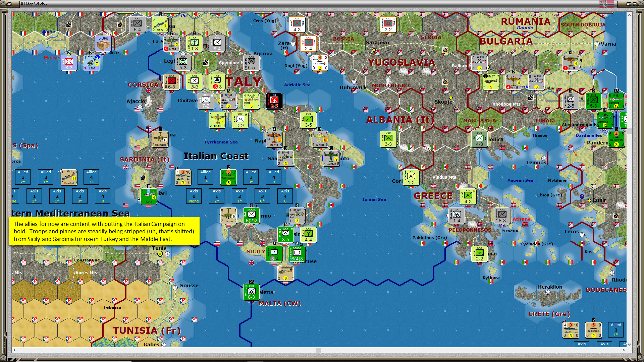Click the Macchi C.200 fighter counter
644x362 pixels.
pyautogui.click(x=251, y=101)
